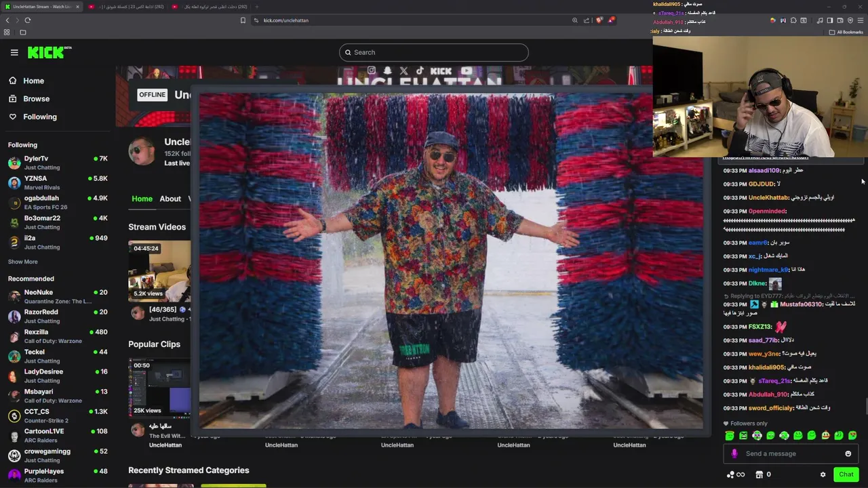This screenshot has width=868, height=488.
Task: Click the bookmark icon in the address bar
Action: [243, 20]
